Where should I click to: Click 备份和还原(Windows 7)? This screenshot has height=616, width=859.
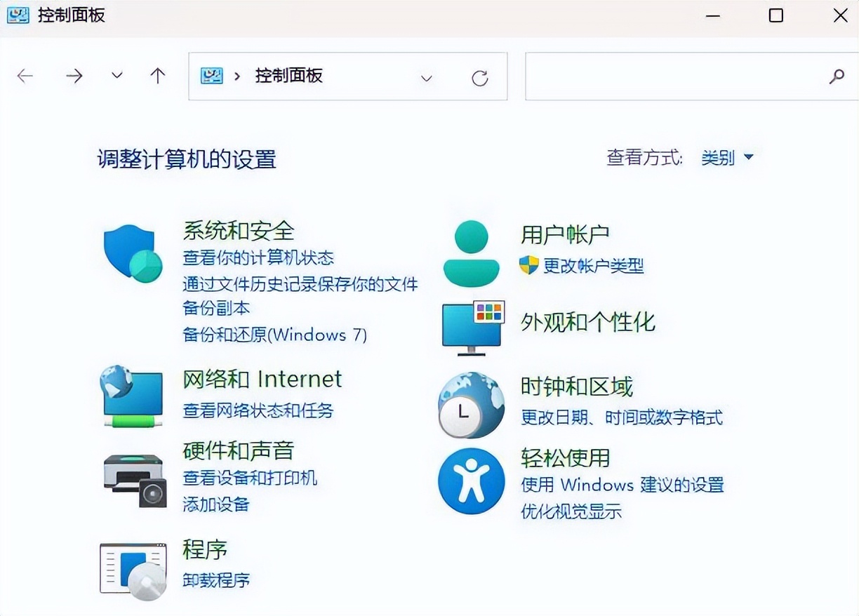(275, 335)
